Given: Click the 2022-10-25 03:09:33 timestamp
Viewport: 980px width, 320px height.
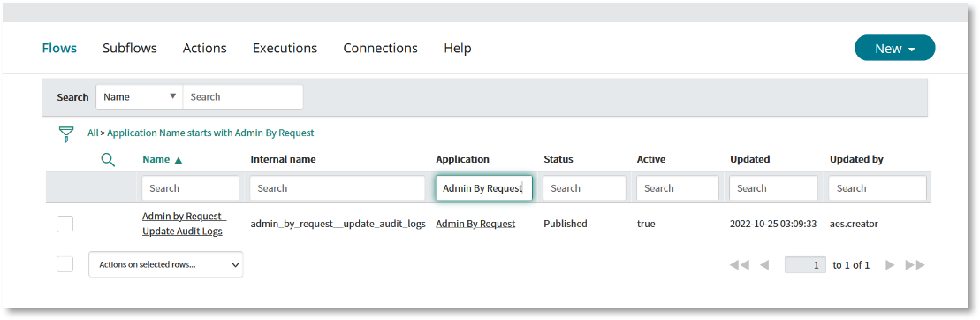Looking at the screenshot, I should tap(773, 224).
